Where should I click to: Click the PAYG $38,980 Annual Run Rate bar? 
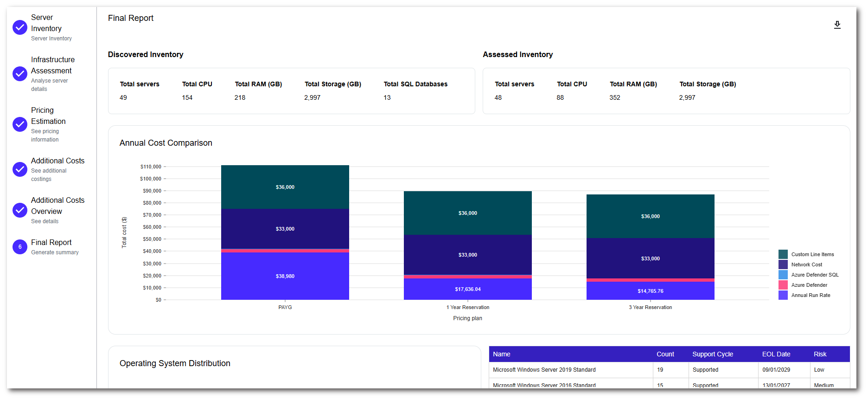[x=285, y=276]
